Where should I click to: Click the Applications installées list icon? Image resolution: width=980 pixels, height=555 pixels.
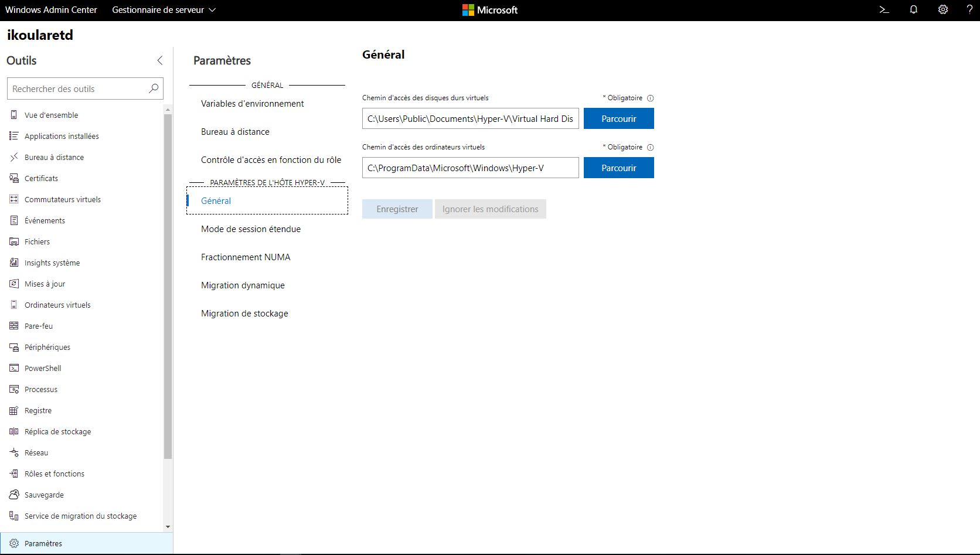point(14,136)
